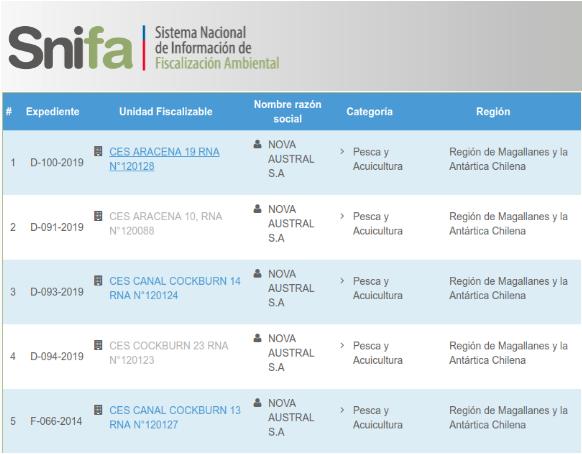Select the Categoría column header
The height and width of the screenshot is (454, 582).
click(369, 111)
